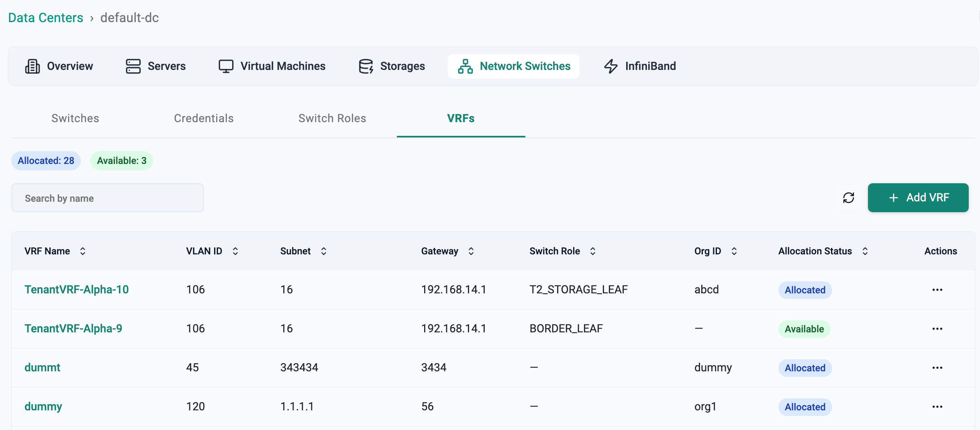
Task: Open the actions menu for dummt row
Action: pos(937,368)
